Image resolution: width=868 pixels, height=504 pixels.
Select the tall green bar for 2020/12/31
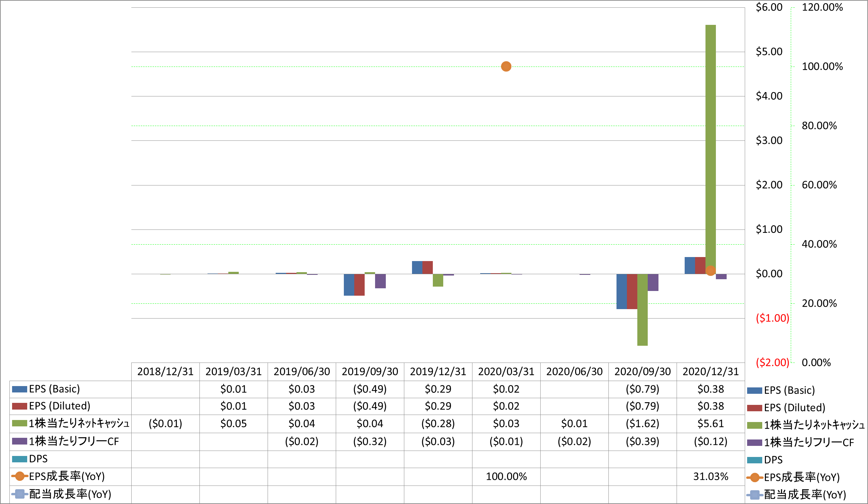[x=711, y=149]
